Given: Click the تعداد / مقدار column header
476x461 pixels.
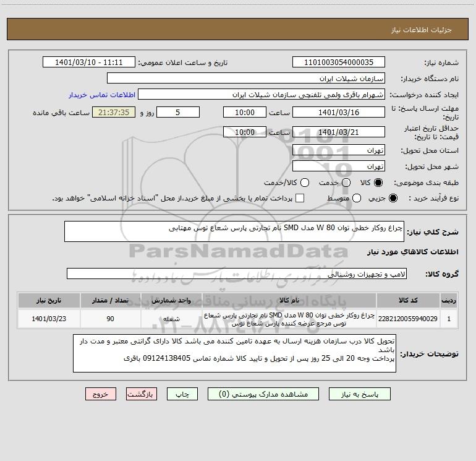Looking at the screenshot, I should [110, 300].
